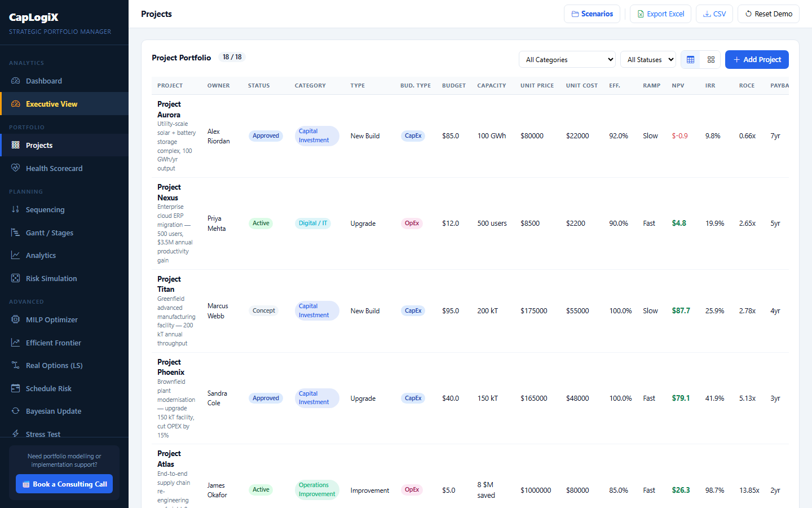Click the Efficient Frontier chart icon
812x508 pixels.
[15, 343]
